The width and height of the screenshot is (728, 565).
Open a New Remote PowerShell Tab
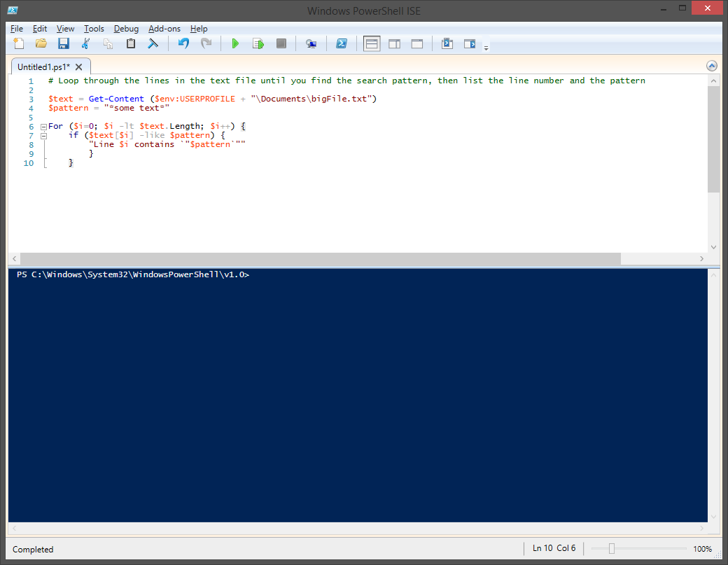[x=311, y=43]
